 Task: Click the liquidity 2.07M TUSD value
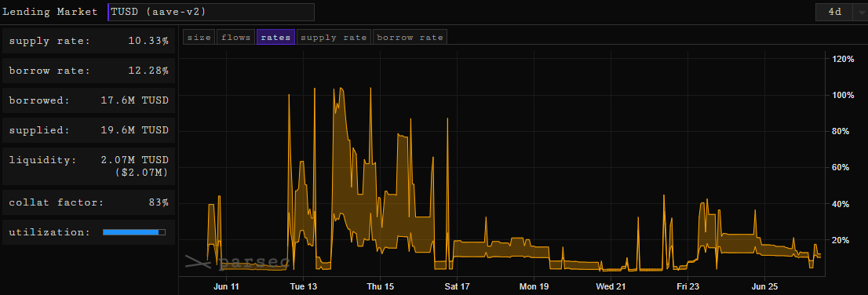point(134,160)
